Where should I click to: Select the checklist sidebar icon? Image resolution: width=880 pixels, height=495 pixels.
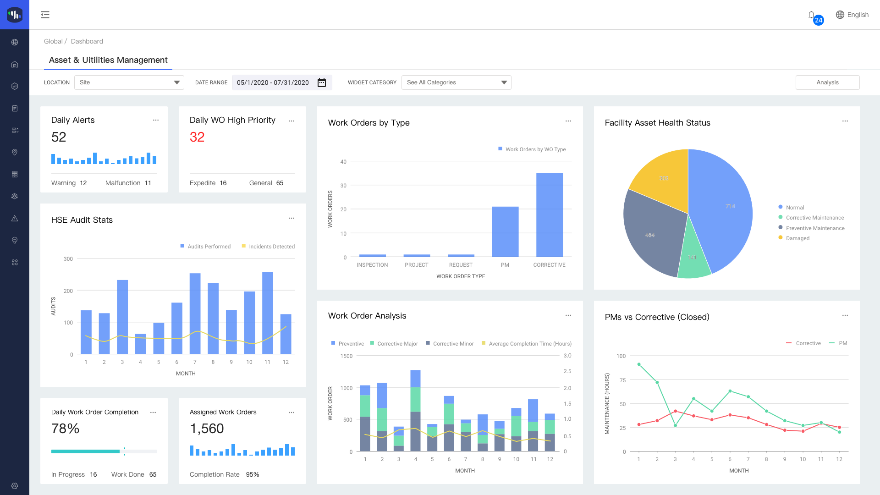pyautogui.click(x=15, y=130)
